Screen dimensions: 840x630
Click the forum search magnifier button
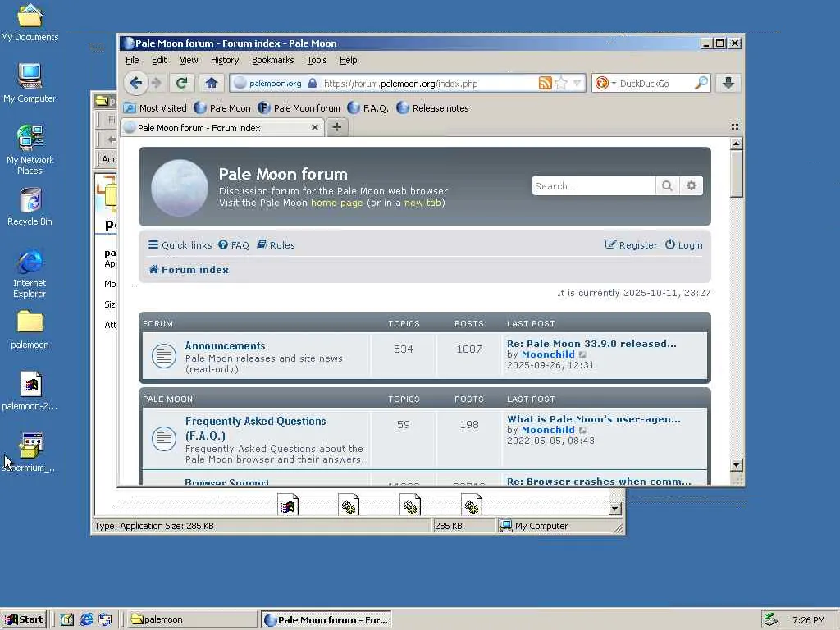667,186
